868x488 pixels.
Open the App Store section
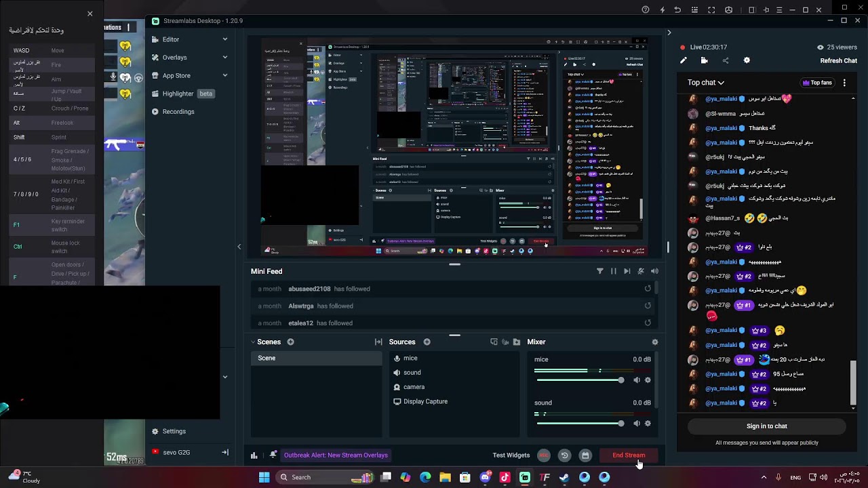[176, 76]
